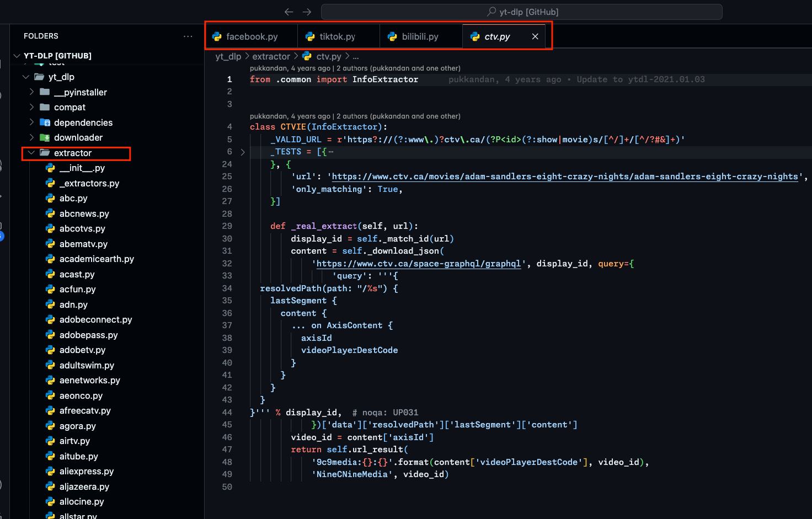Switch to the facebook.py tab
This screenshot has height=519, width=812.
tap(252, 36)
